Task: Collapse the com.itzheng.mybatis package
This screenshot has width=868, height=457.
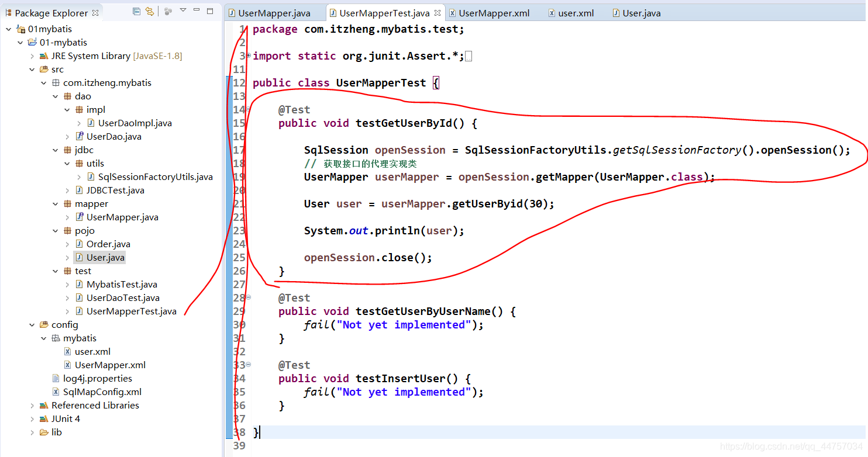Action: pos(43,83)
